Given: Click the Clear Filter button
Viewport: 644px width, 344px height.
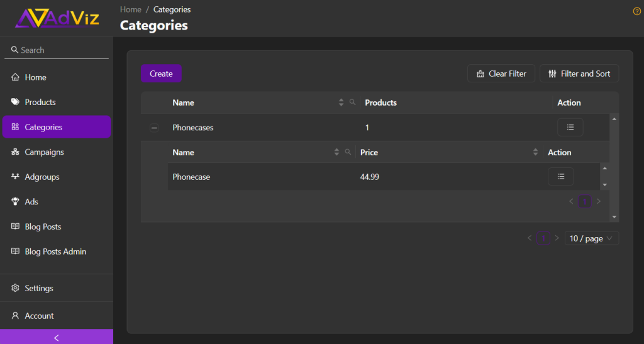Looking at the screenshot, I should coord(501,74).
